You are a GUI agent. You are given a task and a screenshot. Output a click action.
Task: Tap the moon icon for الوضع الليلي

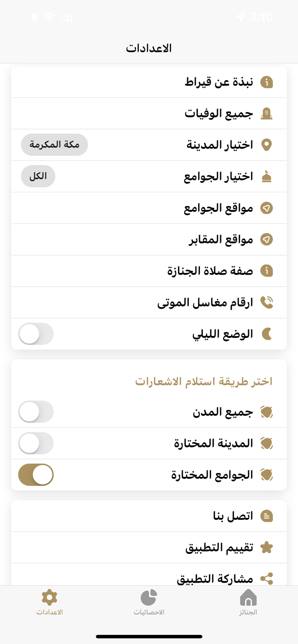(267, 334)
